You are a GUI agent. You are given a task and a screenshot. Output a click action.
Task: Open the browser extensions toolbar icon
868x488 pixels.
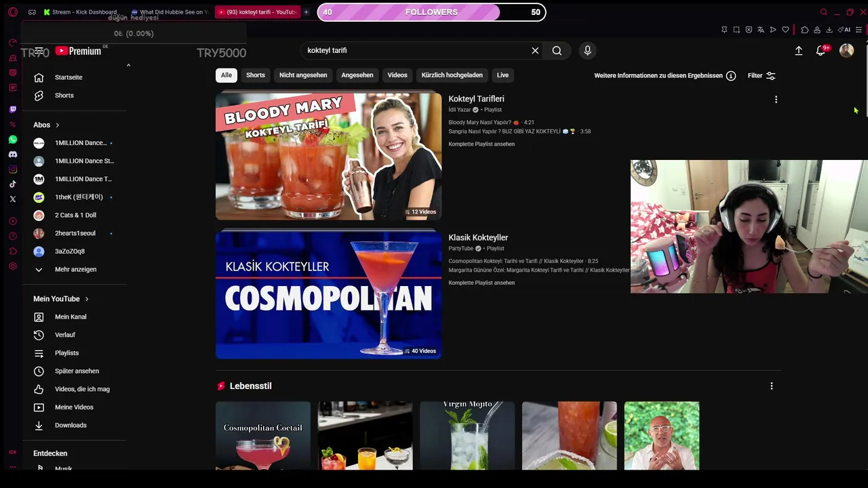(x=805, y=30)
